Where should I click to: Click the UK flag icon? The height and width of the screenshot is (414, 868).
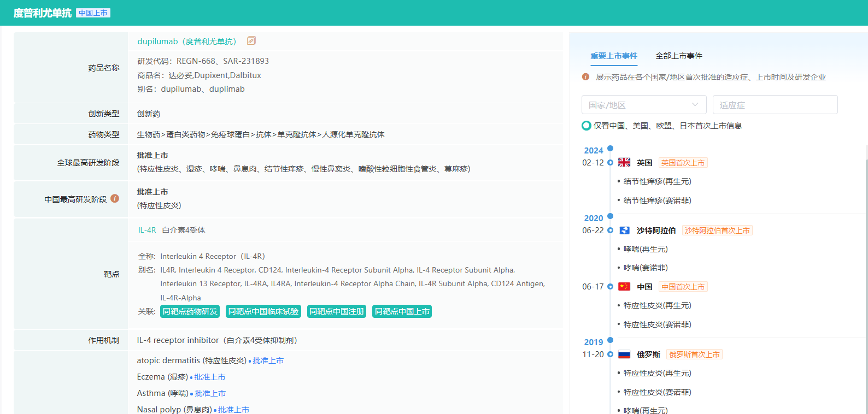624,163
